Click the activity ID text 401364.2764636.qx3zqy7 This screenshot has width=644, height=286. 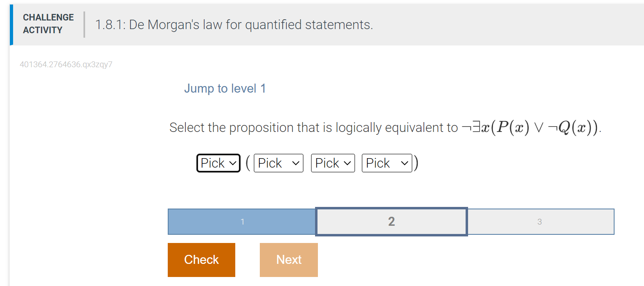(x=66, y=64)
